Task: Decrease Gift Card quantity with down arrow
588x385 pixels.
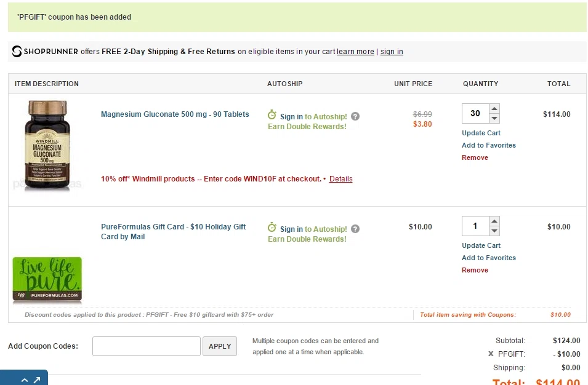Action: (494, 231)
